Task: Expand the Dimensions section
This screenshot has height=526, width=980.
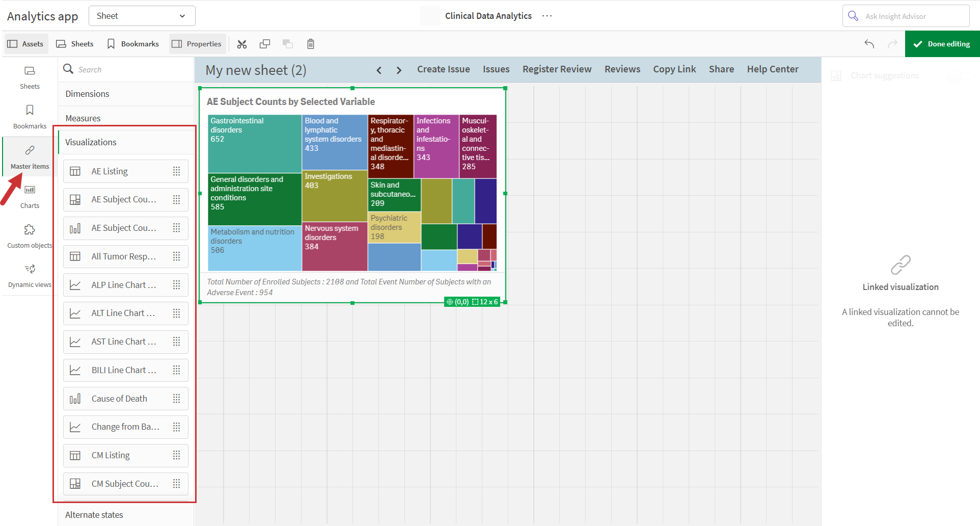Action: point(126,94)
